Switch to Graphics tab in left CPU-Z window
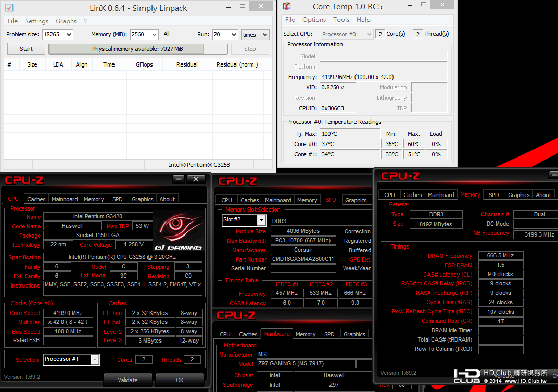This screenshot has width=558, height=392. (x=142, y=199)
